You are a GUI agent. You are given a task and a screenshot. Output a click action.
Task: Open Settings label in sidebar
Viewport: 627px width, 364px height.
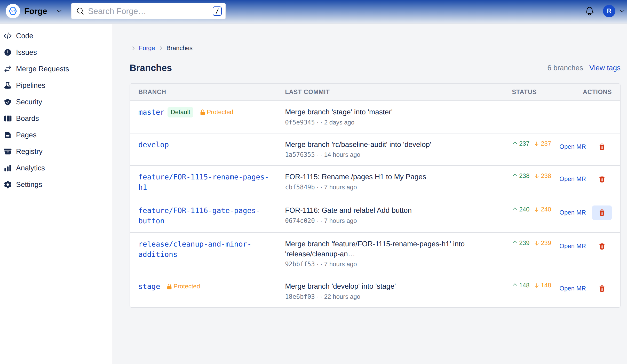[x=29, y=185]
